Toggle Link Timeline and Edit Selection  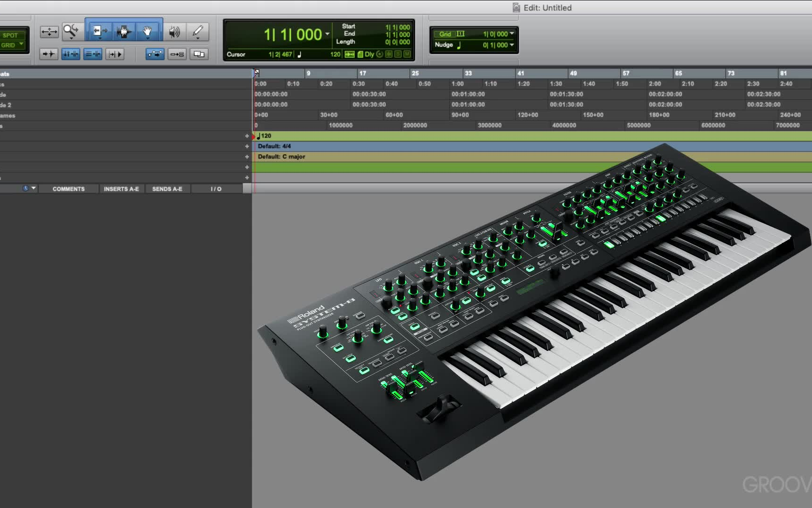pos(70,54)
